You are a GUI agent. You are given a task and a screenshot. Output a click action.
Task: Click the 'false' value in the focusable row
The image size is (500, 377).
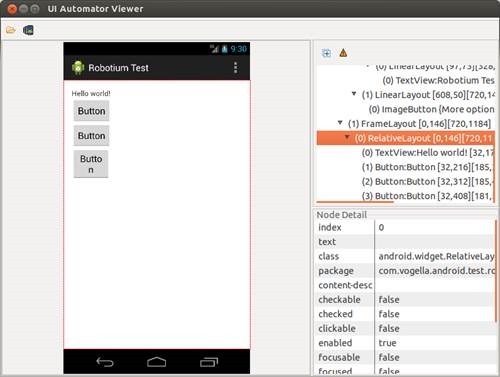435,357
